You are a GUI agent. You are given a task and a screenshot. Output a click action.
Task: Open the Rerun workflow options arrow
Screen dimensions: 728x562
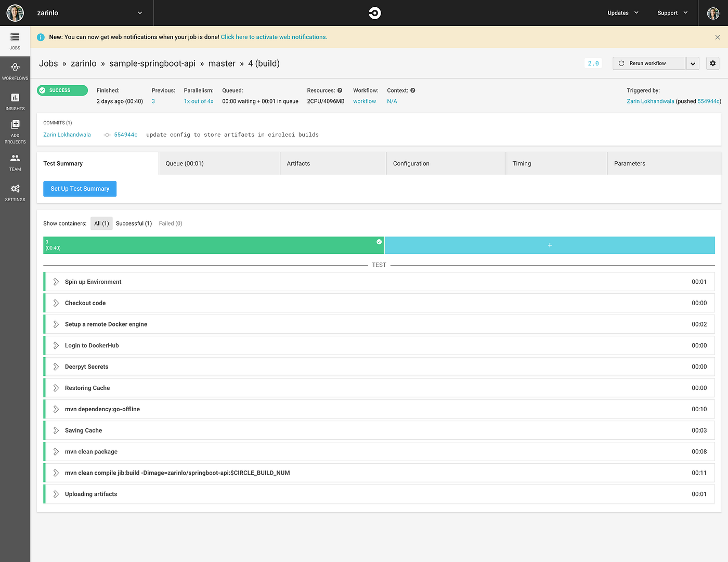pos(693,63)
